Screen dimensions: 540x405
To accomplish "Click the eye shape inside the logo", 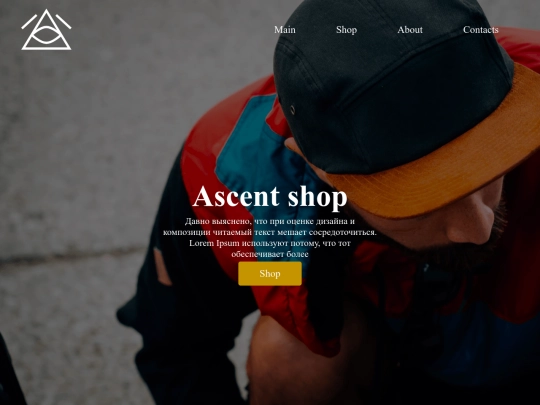I will click(46, 35).
